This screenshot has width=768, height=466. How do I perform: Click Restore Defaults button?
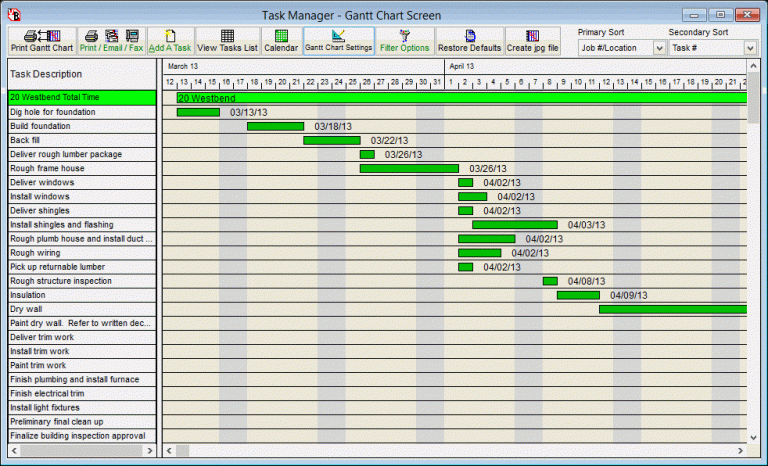click(x=469, y=41)
